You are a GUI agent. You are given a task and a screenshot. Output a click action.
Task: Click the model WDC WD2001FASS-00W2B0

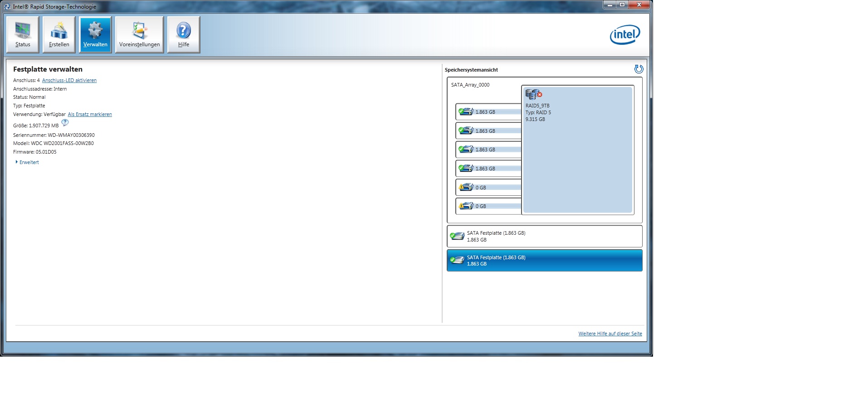click(62, 144)
